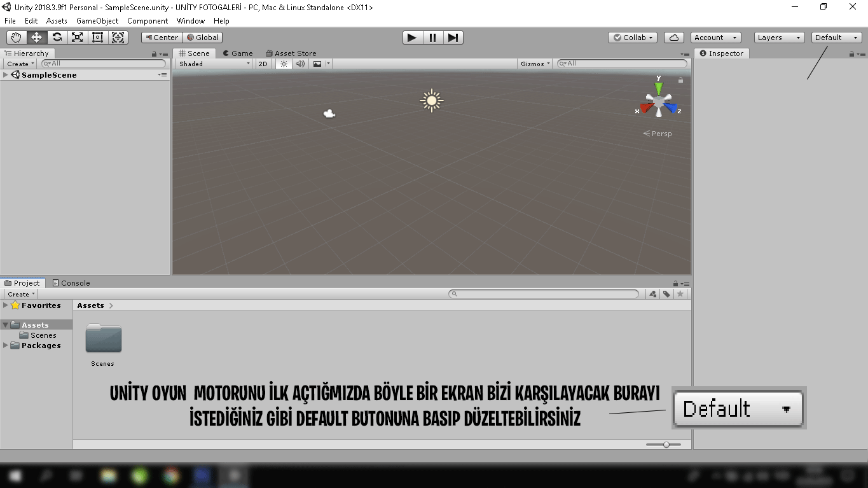This screenshot has width=868, height=488.
Task: Toggle scene audio on or off
Action: tap(300, 64)
